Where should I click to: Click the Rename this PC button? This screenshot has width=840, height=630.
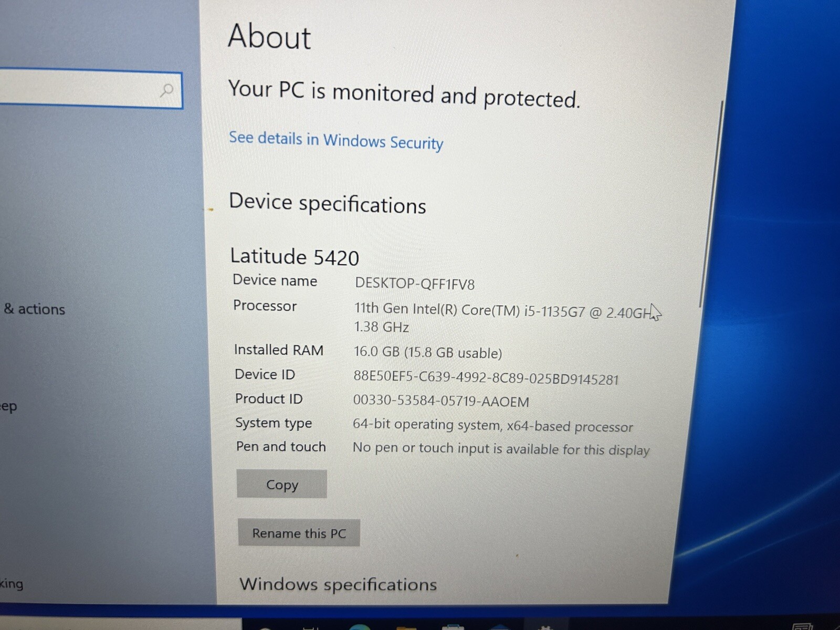(299, 533)
